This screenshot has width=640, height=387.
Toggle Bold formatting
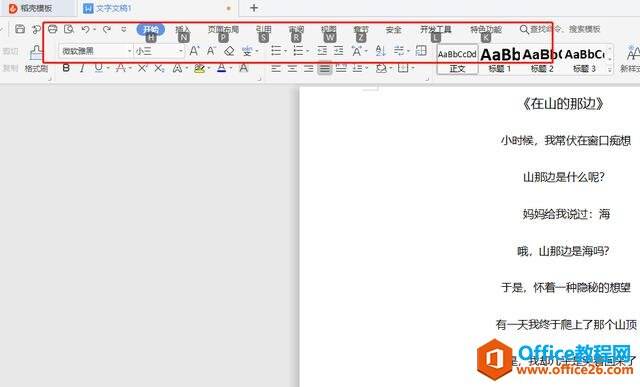click(66, 68)
